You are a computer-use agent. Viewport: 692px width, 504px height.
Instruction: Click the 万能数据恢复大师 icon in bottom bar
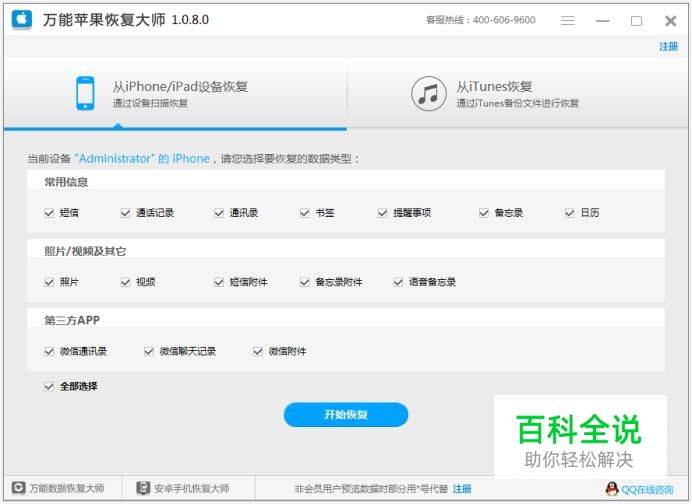click(19, 488)
